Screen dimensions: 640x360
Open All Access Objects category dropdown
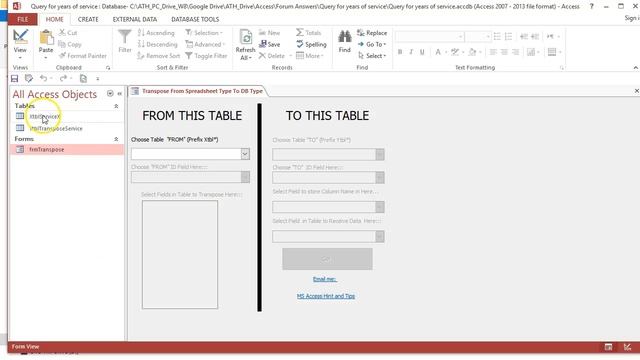(110, 93)
